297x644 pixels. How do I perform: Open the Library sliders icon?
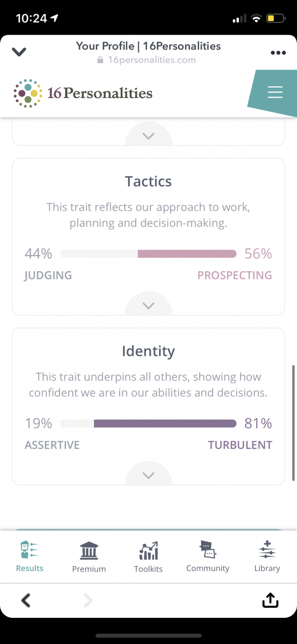[267, 550]
